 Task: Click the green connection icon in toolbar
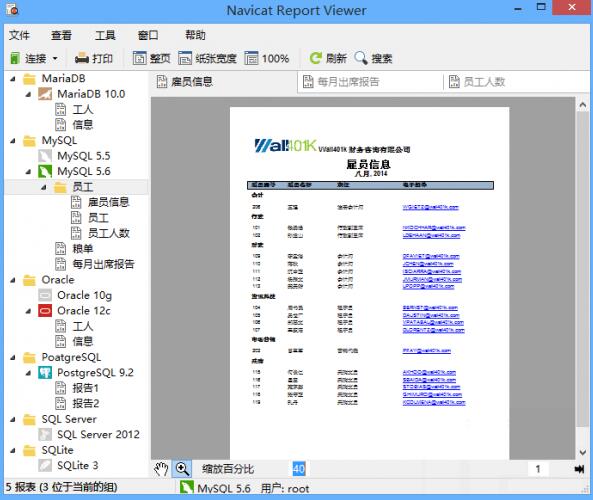click(15, 58)
